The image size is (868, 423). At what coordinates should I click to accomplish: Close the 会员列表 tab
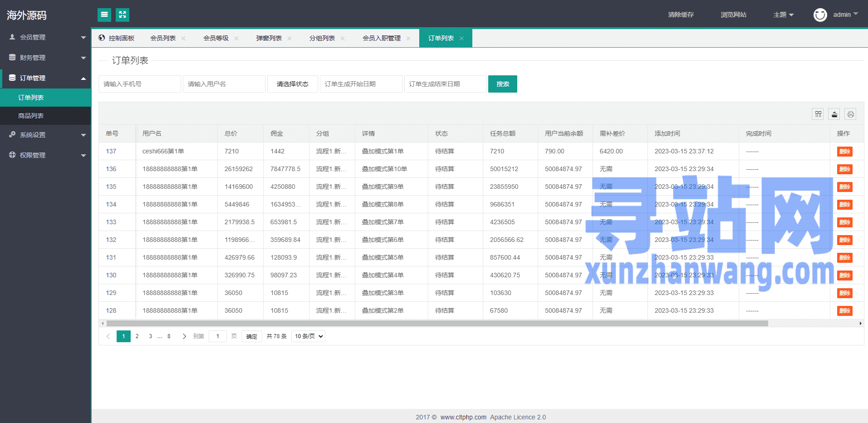click(x=183, y=39)
